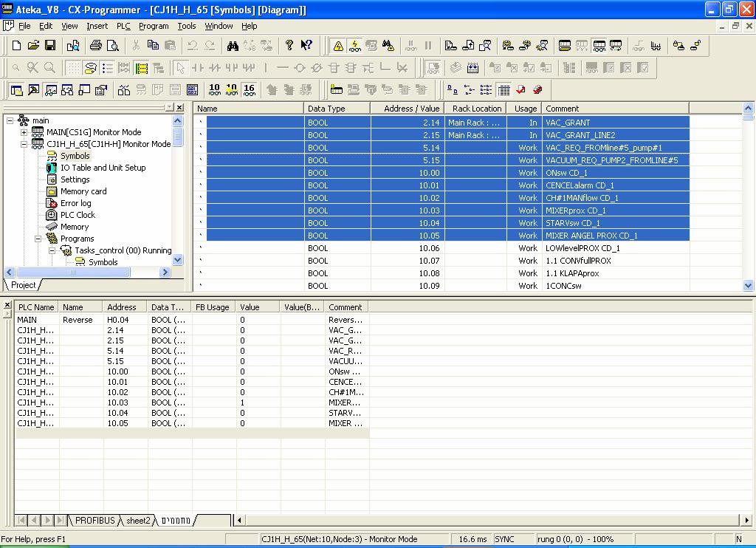Click the project tree scroll-down arrow

coord(177,261)
